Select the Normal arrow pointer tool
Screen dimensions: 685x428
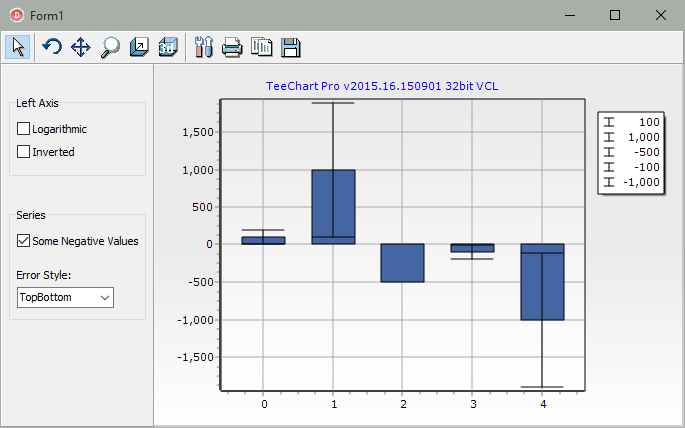click(x=17, y=47)
